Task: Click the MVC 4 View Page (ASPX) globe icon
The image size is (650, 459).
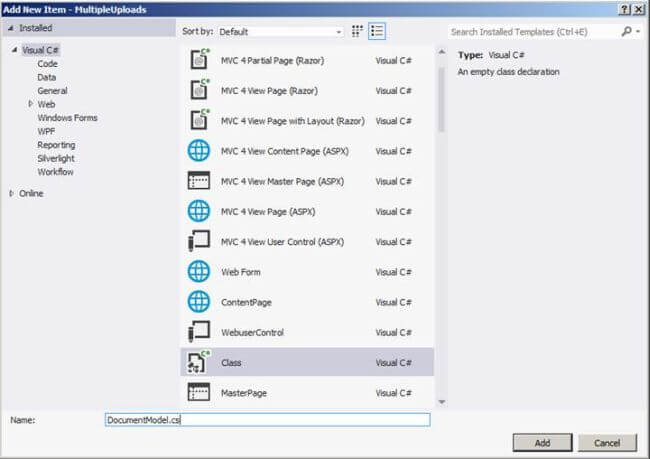Action: coord(199,211)
